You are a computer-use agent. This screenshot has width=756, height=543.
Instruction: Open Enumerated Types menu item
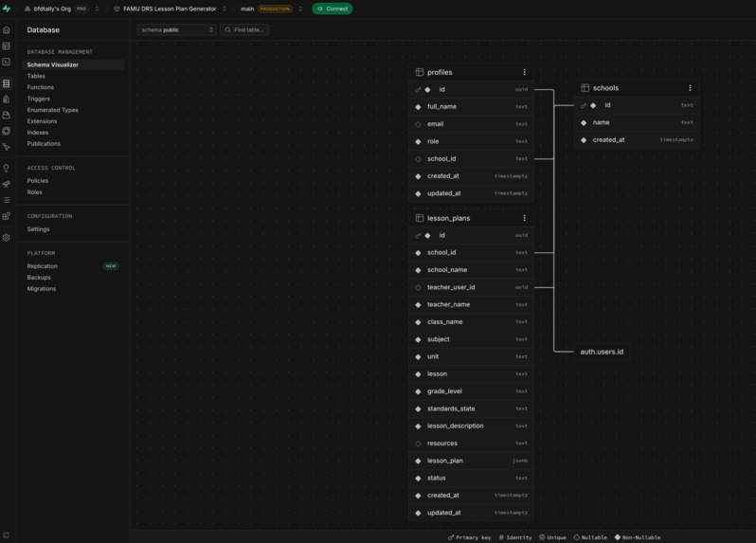[52, 110]
